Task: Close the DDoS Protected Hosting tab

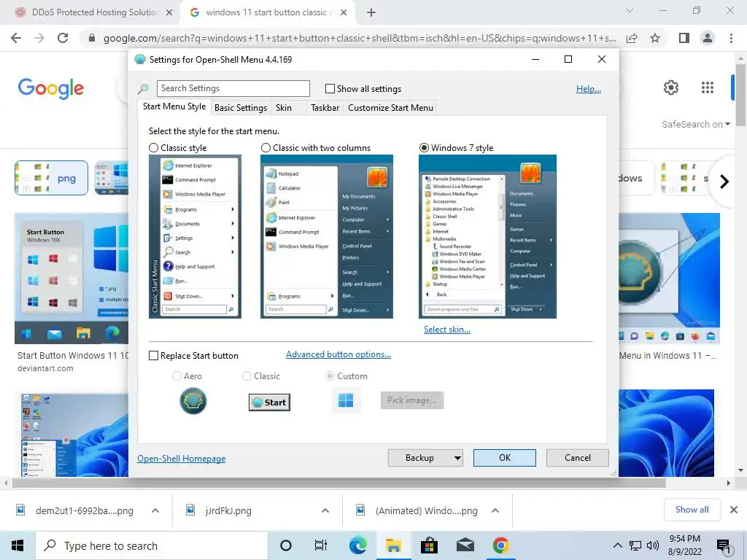Action: [169, 12]
